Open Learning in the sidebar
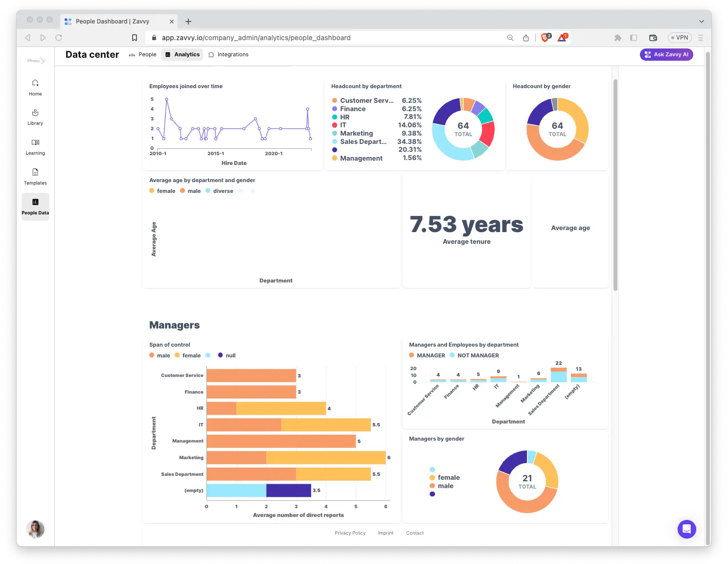Image resolution: width=728 pixels, height=564 pixels. click(x=35, y=147)
